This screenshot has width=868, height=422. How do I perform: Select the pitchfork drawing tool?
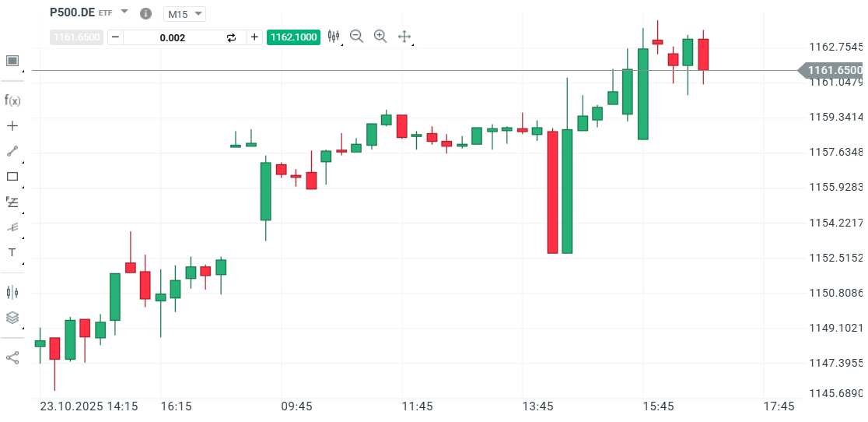12,227
